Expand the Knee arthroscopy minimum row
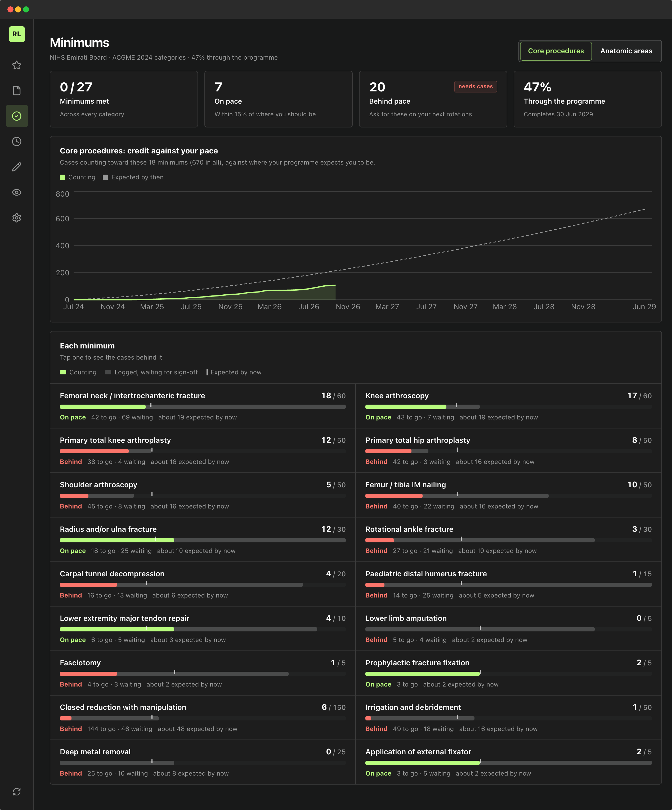Viewport: 672px width, 810px height. click(508, 406)
